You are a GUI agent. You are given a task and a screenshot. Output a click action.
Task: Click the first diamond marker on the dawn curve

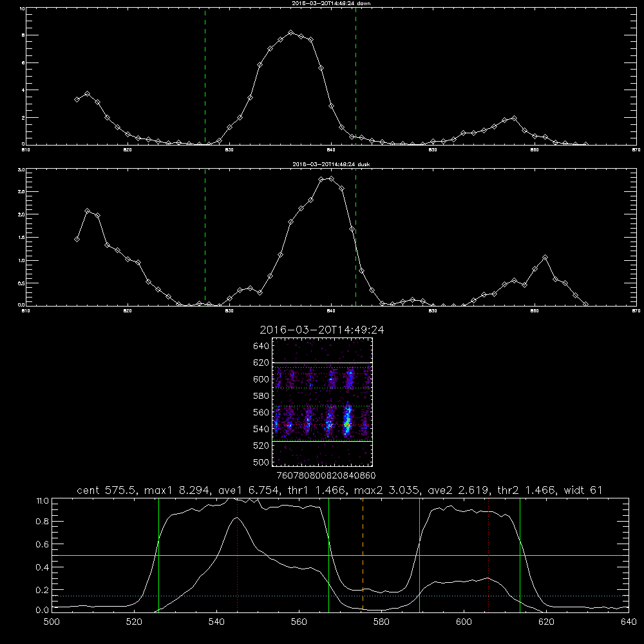[x=77, y=99]
